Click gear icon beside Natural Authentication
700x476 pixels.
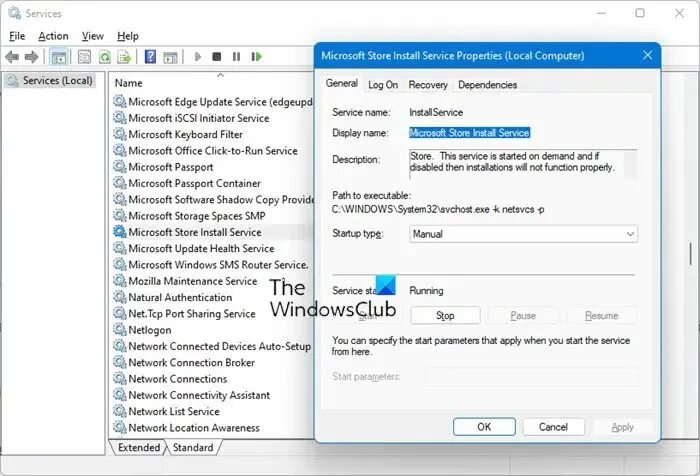tap(120, 297)
